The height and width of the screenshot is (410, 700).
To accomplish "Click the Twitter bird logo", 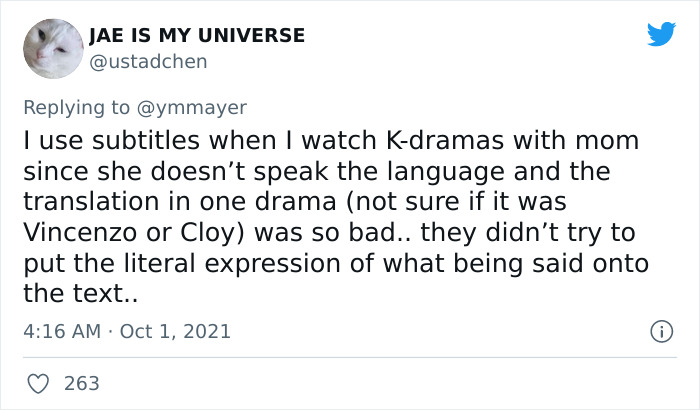I will (661, 35).
